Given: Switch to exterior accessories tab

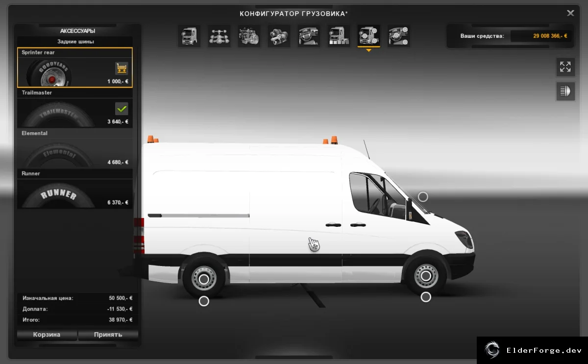Looking at the screenshot, I should pos(368,36).
